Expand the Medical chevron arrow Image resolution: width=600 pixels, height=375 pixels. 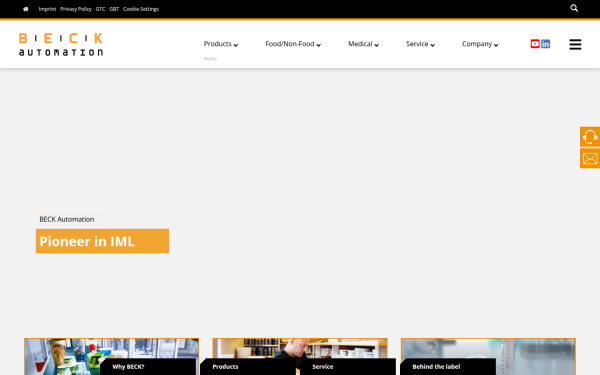pos(377,45)
